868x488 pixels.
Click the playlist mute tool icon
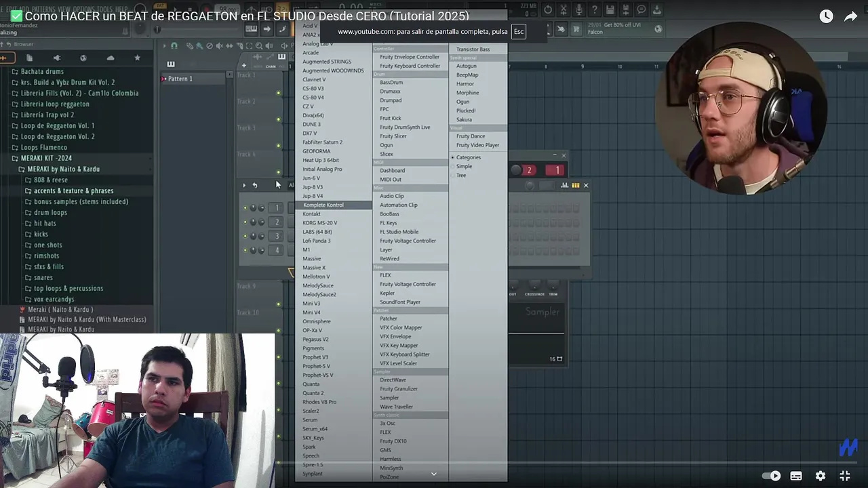pos(220,46)
